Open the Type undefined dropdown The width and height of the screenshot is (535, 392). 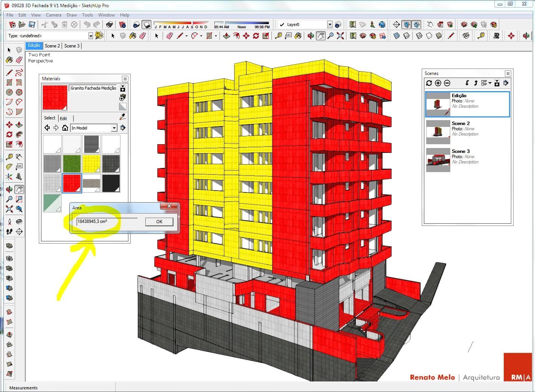(x=90, y=36)
